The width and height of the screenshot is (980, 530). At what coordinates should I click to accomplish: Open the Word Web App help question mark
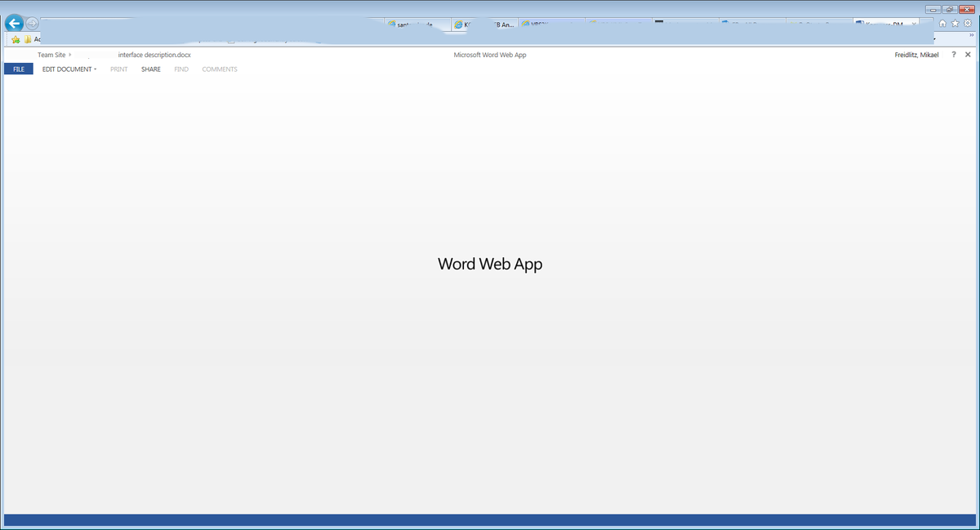tap(953, 55)
